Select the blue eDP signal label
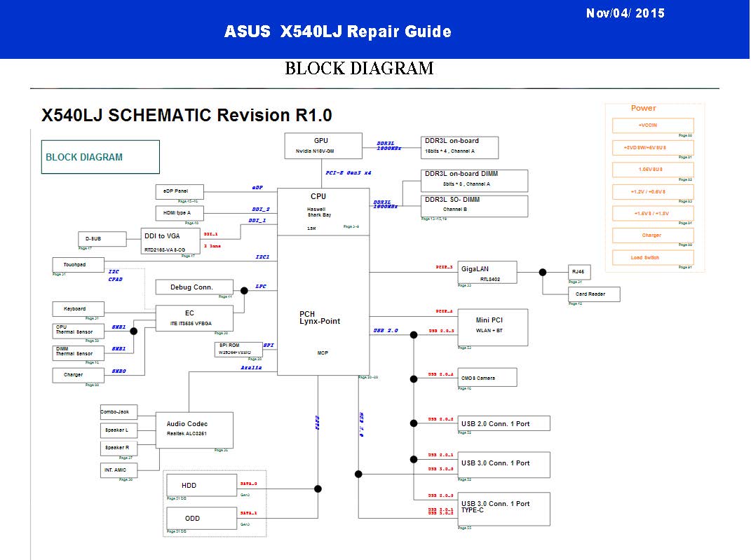751x560 pixels. [257, 188]
